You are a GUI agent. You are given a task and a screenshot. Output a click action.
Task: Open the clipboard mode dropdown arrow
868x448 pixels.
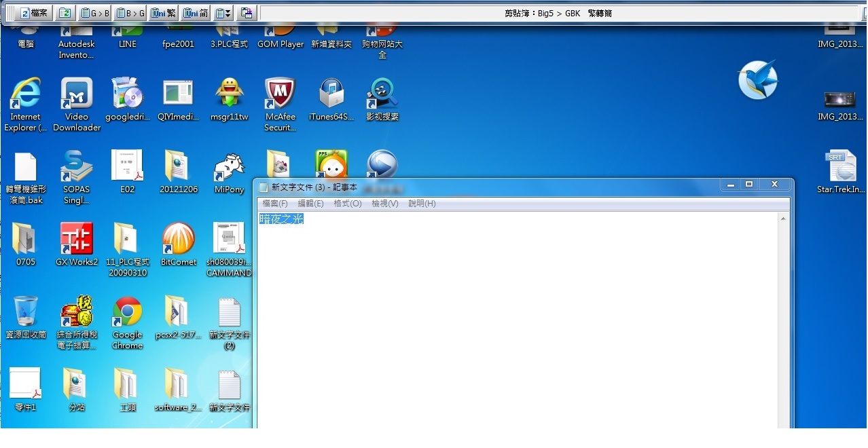pos(228,13)
